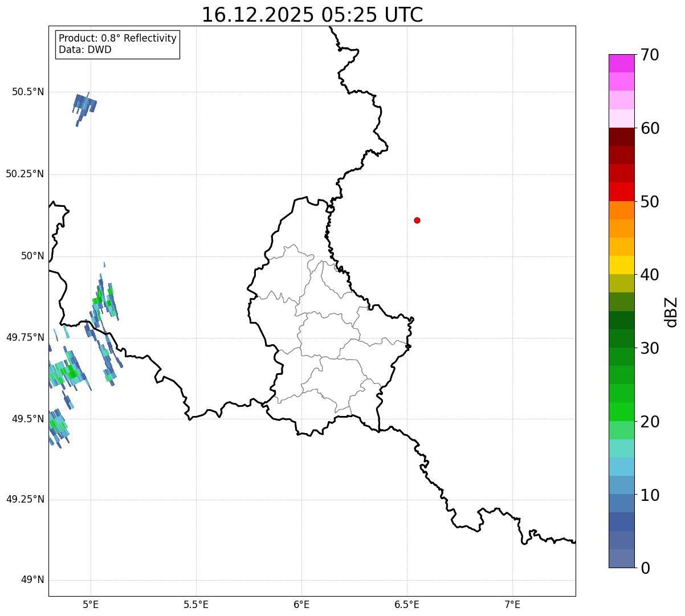
Task: Click the 6.5°E longitude label
Action: [x=407, y=605]
